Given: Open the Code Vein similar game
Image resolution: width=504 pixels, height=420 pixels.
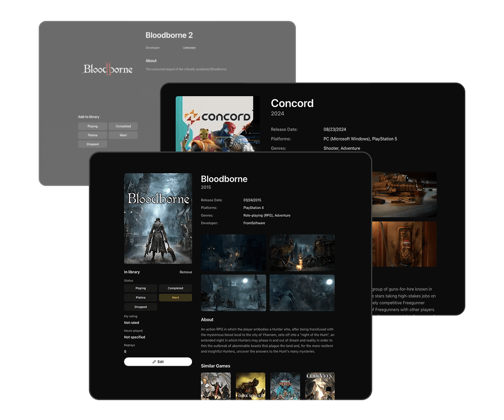Looking at the screenshot, I should [x=319, y=386].
